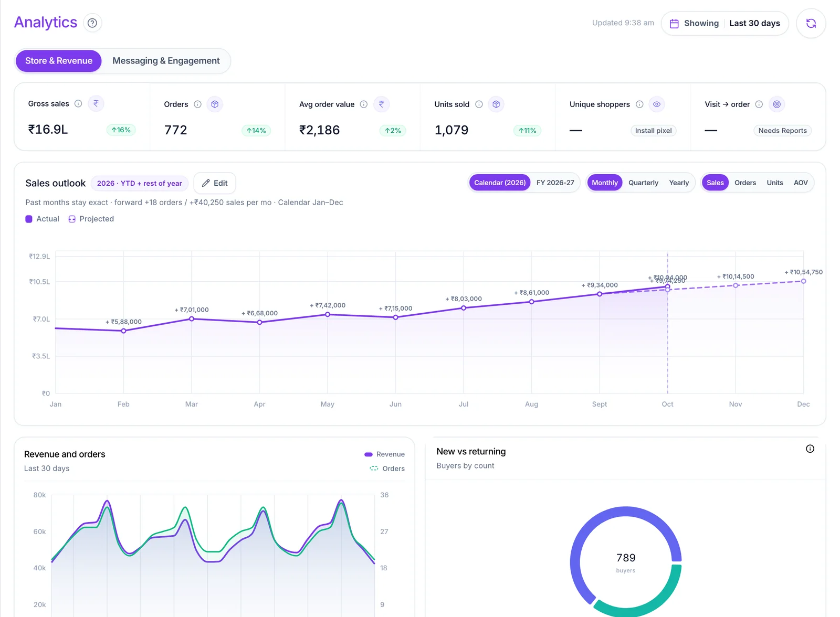840x617 pixels.
Task: Click the Mar data point on sales chart
Action: point(192,318)
